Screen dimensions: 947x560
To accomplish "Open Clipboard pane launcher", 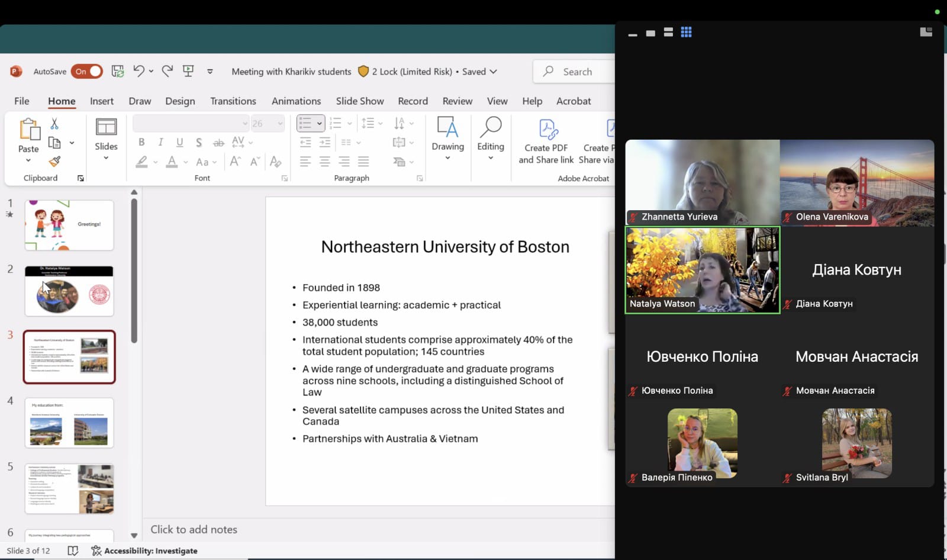I will tap(80, 178).
